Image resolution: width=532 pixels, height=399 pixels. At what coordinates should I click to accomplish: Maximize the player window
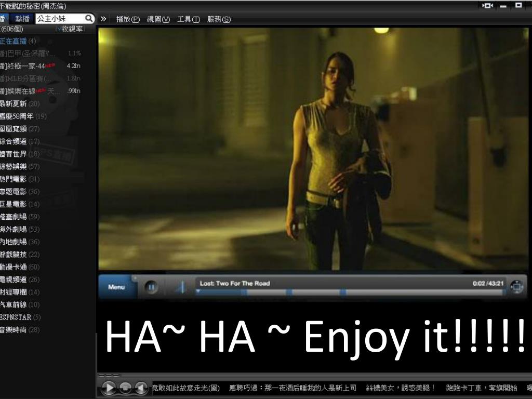(x=518, y=5)
